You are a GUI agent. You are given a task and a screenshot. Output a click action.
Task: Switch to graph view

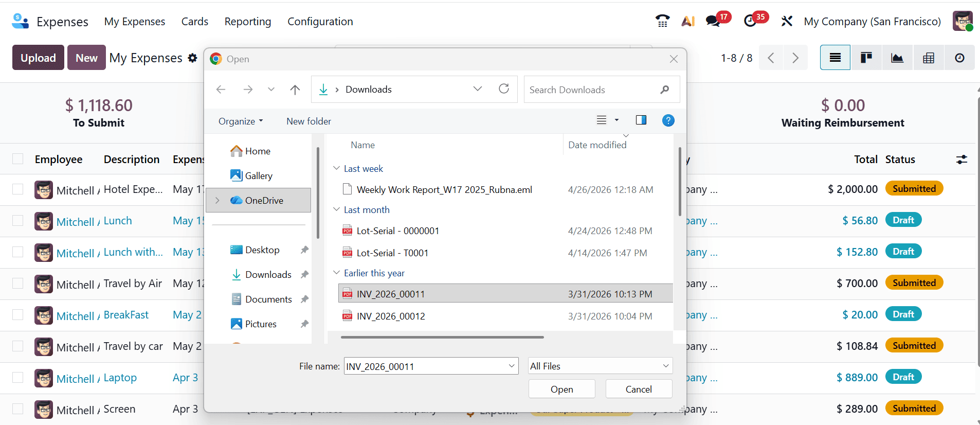click(897, 58)
